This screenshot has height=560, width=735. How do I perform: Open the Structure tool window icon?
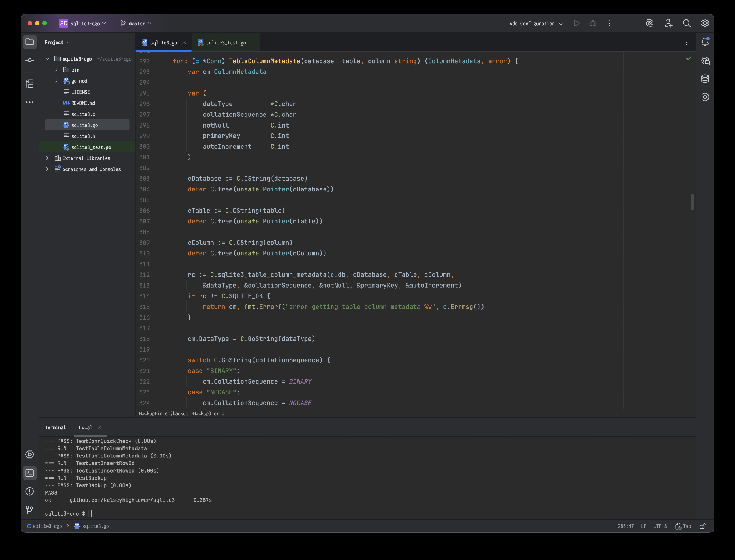coord(30,84)
